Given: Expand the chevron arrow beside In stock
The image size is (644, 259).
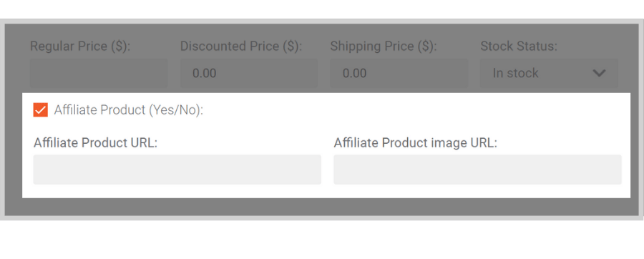Looking at the screenshot, I should point(599,74).
